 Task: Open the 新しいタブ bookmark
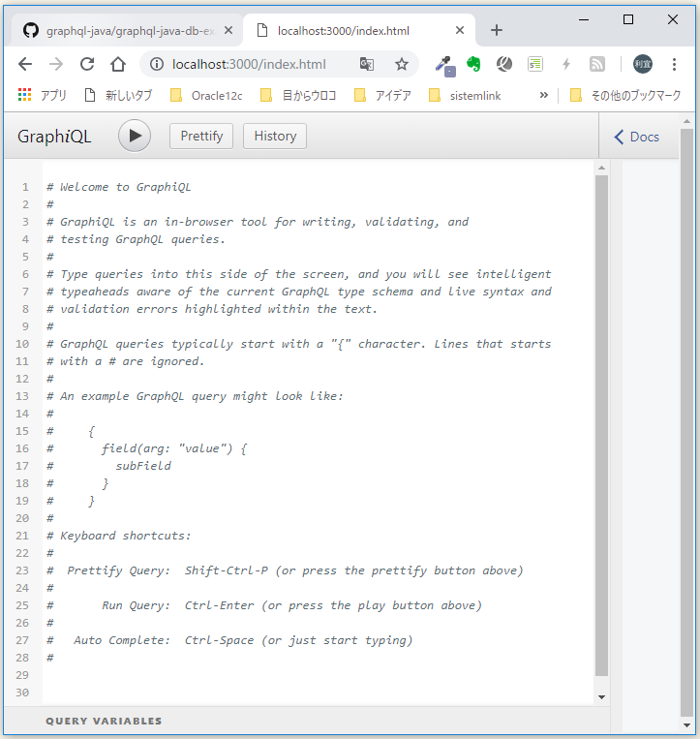pyautogui.click(x=118, y=96)
